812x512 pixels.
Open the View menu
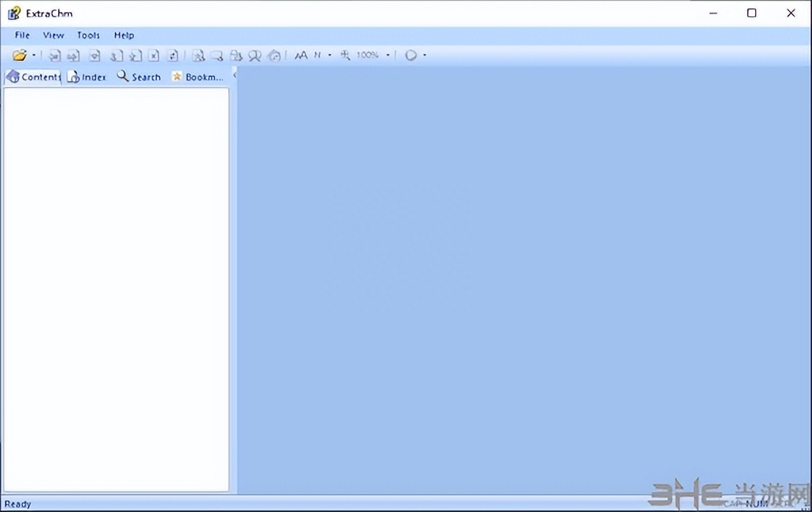(53, 35)
